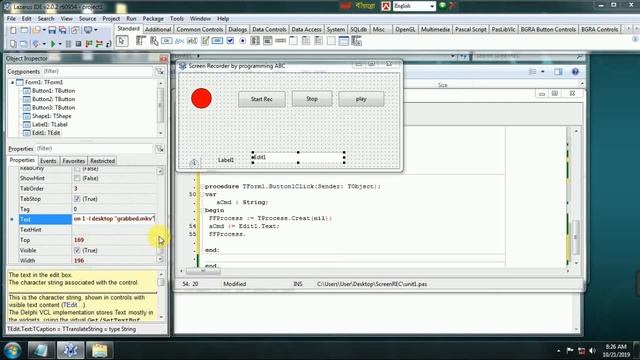Toggle the Visible property checkbox
The width and height of the screenshot is (640, 360).
[x=77, y=250]
